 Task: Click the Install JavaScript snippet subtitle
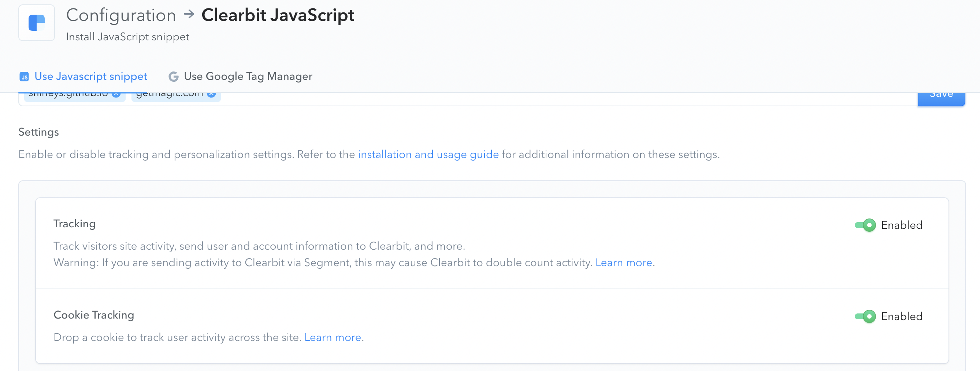(127, 37)
